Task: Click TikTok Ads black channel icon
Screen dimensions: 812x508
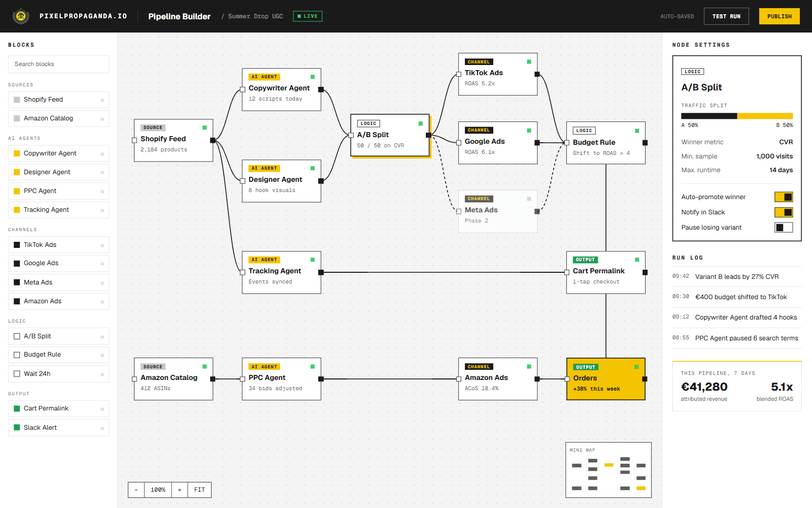Action: [x=17, y=245]
